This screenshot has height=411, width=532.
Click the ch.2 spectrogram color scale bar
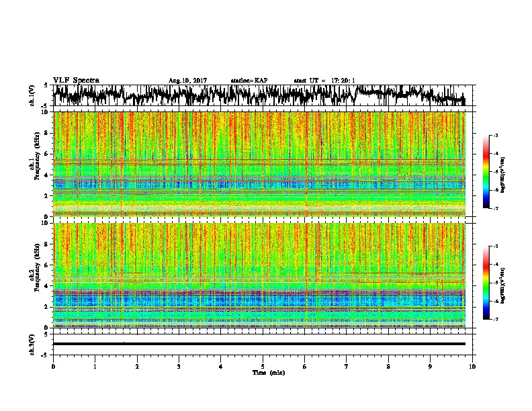(486, 283)
